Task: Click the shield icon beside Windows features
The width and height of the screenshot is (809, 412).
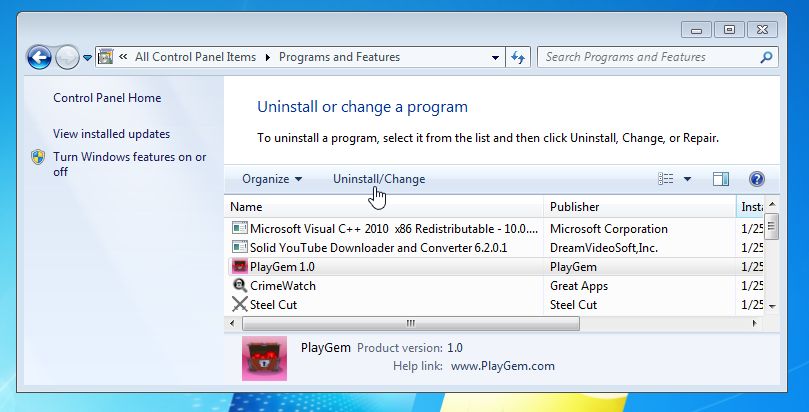Action: coord(38,157)
